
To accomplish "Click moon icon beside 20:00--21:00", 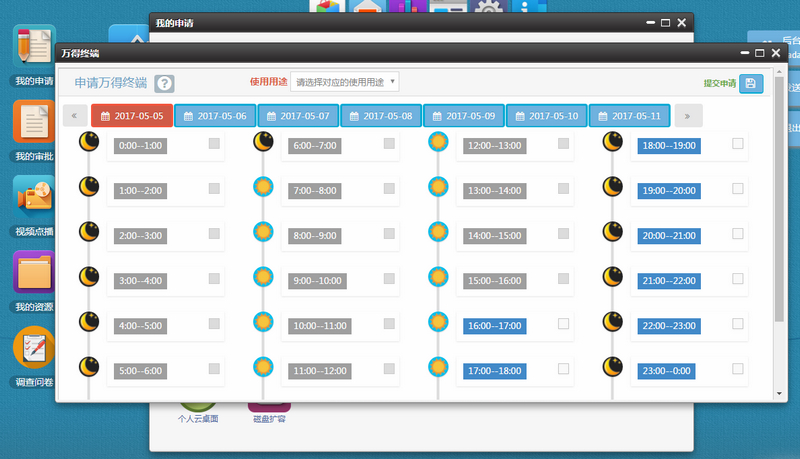I will point(613,232).
